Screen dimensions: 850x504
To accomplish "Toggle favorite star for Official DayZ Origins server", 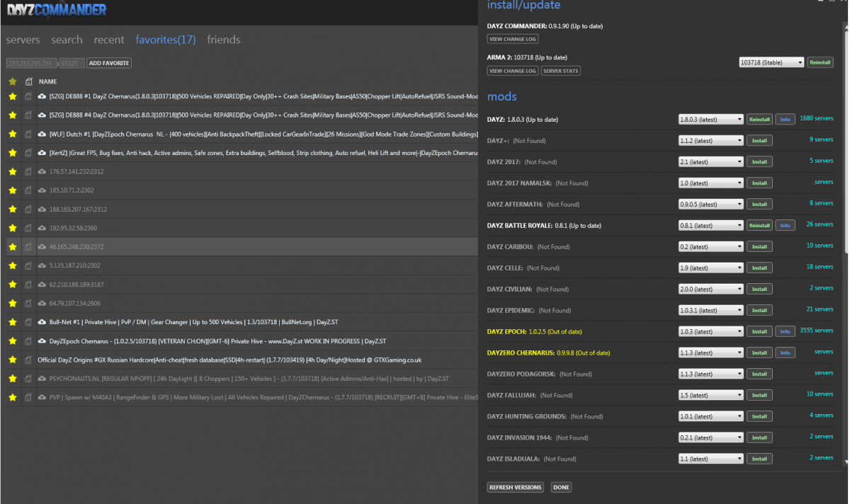I will pos(12,360).
